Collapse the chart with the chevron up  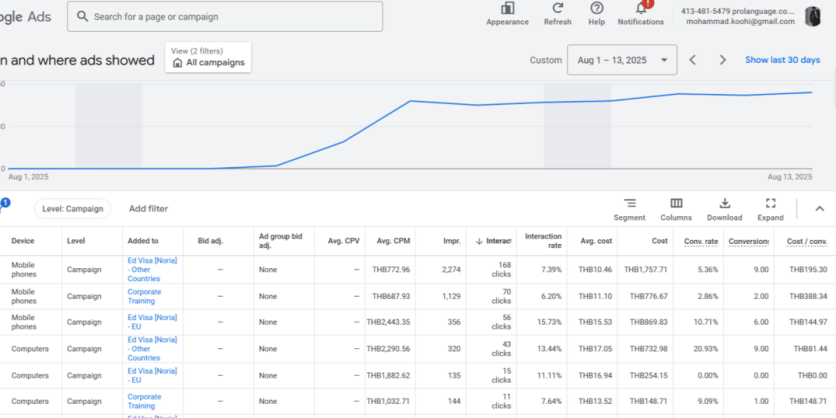click(x=819, y=208)
